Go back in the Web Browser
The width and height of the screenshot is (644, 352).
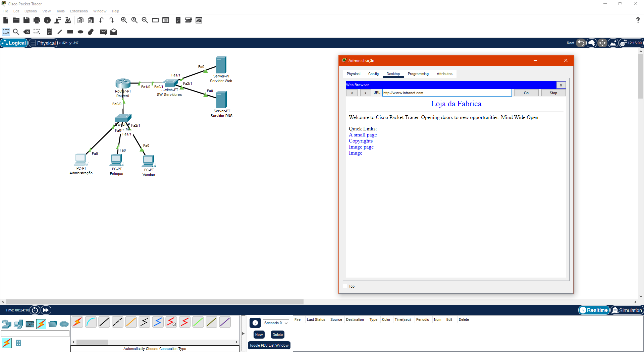pos(352,93)
